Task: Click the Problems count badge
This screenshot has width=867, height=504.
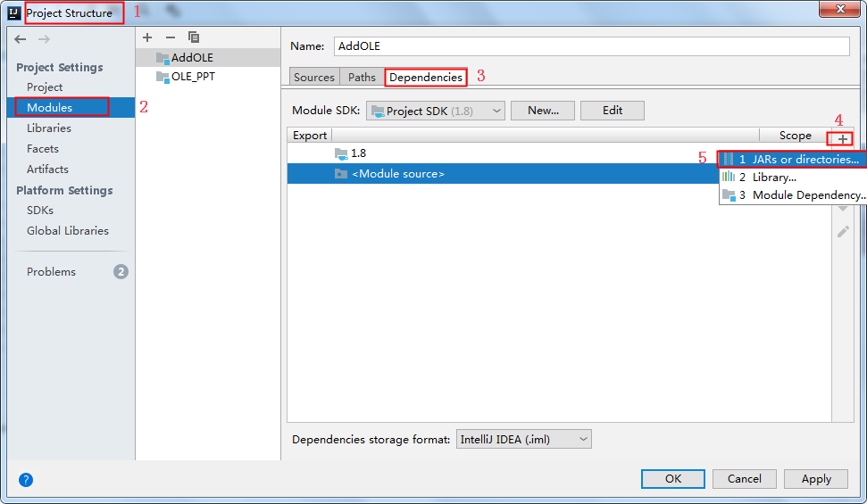Action: point(121,271)
